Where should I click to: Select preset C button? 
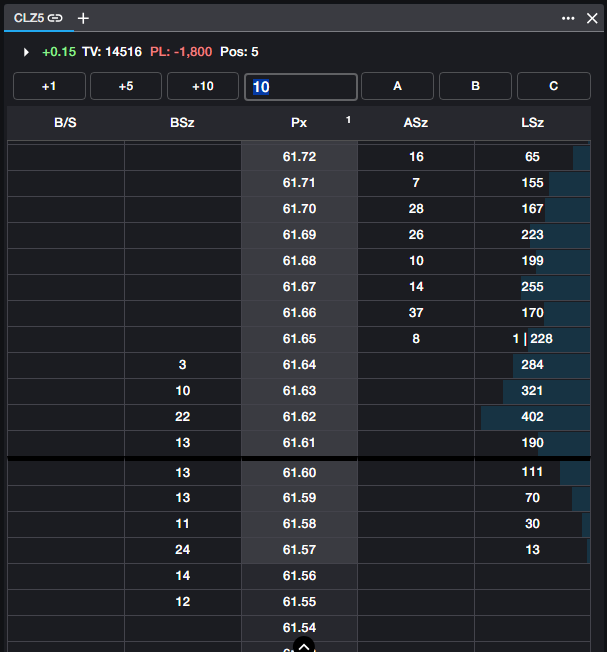coord(553,87)
